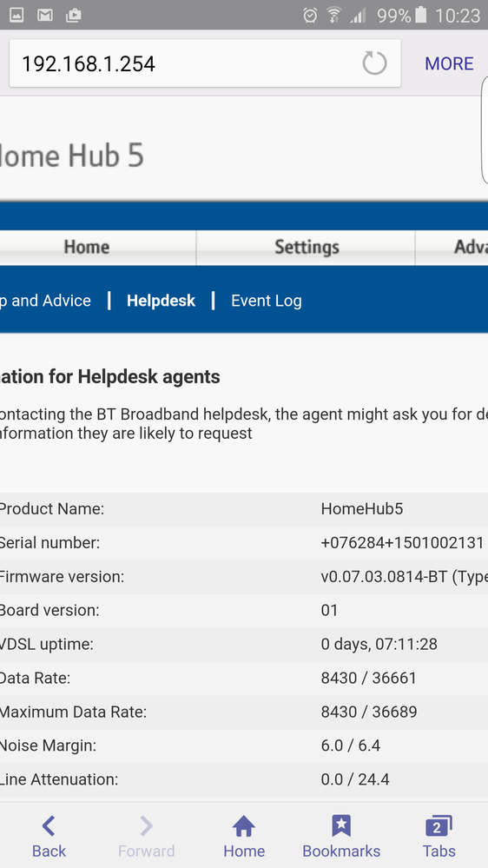
Task: Open the Tabs switcher icon
Action: (439, 826)
